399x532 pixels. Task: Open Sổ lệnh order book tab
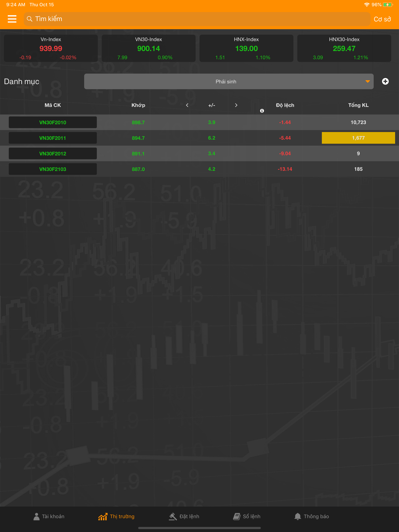(x=247, y=516)
